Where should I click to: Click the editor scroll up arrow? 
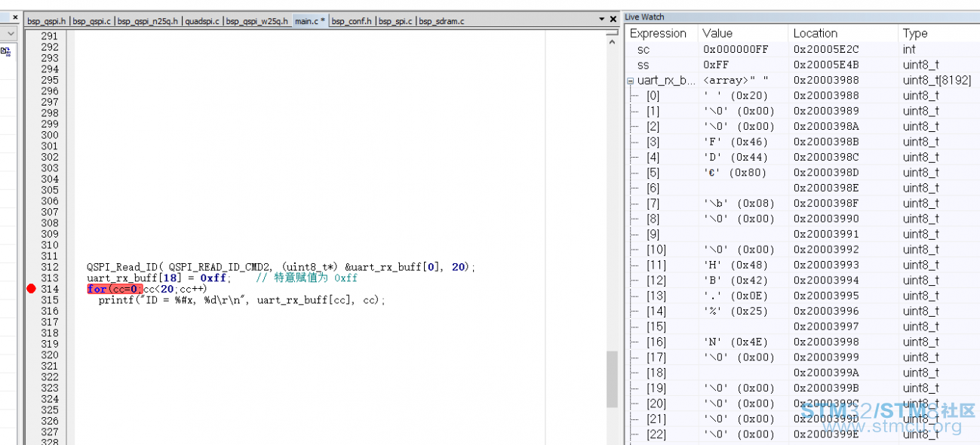[613, 43]
